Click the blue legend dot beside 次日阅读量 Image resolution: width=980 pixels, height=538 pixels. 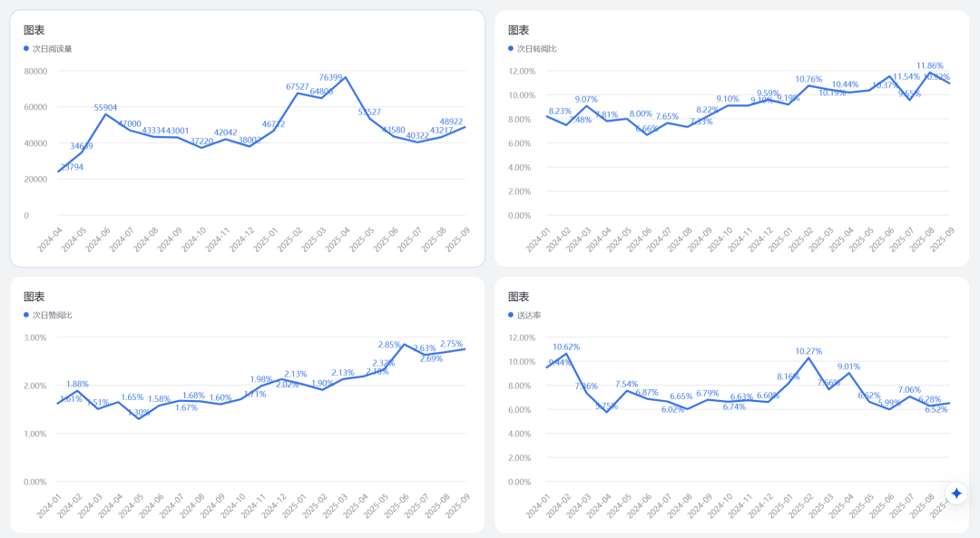(x=26, y=49)
